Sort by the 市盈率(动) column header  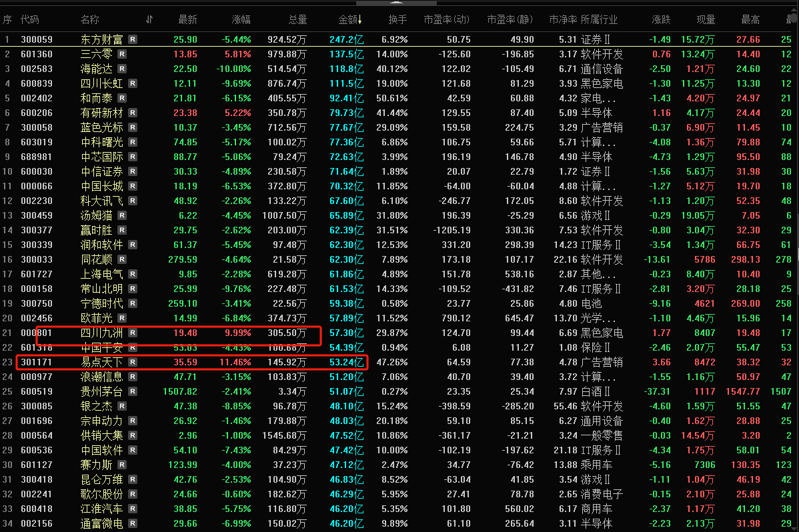[446, 20]
